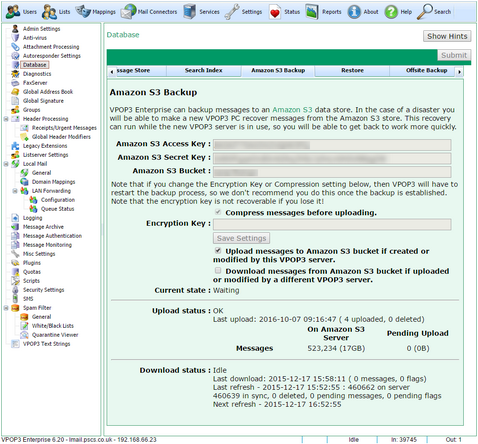Switch to the Search Index tab

point(203,71)
